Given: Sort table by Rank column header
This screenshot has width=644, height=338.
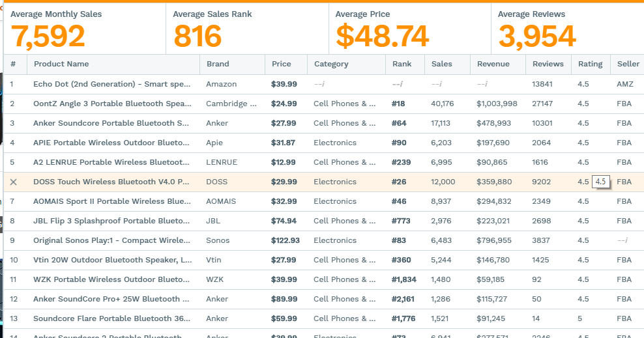Looking at the screenshot, I should pyautogui.click(x=402, y=64).
